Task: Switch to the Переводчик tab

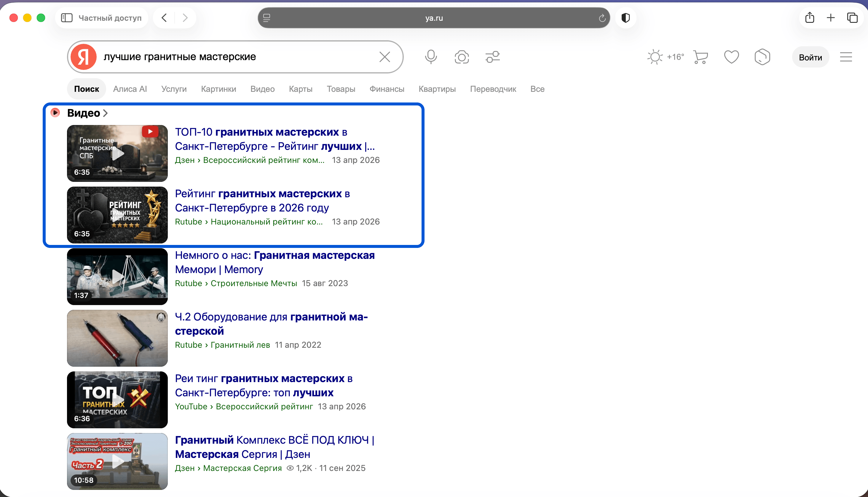Action: point(493,89)
